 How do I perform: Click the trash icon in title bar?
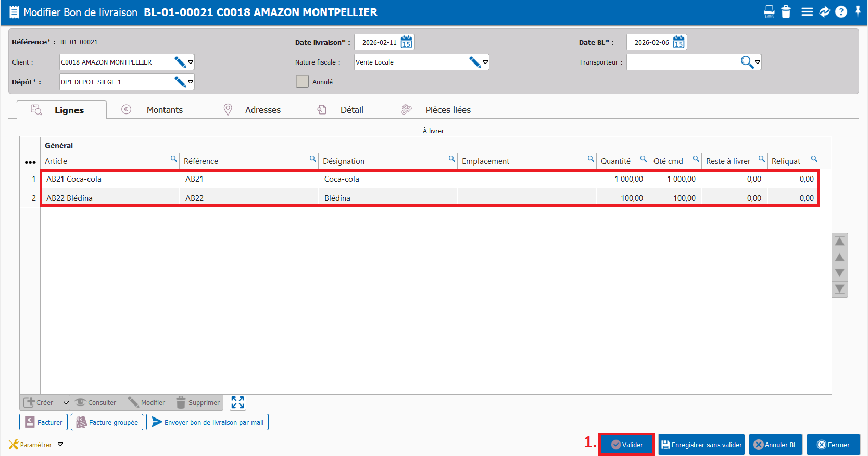coord(786,12)
